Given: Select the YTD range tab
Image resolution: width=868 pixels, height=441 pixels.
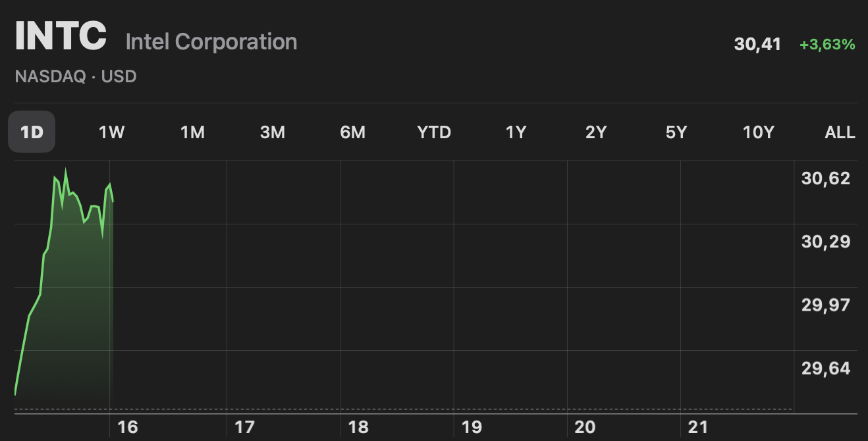Looking at the screenshot, I should 434,132.
